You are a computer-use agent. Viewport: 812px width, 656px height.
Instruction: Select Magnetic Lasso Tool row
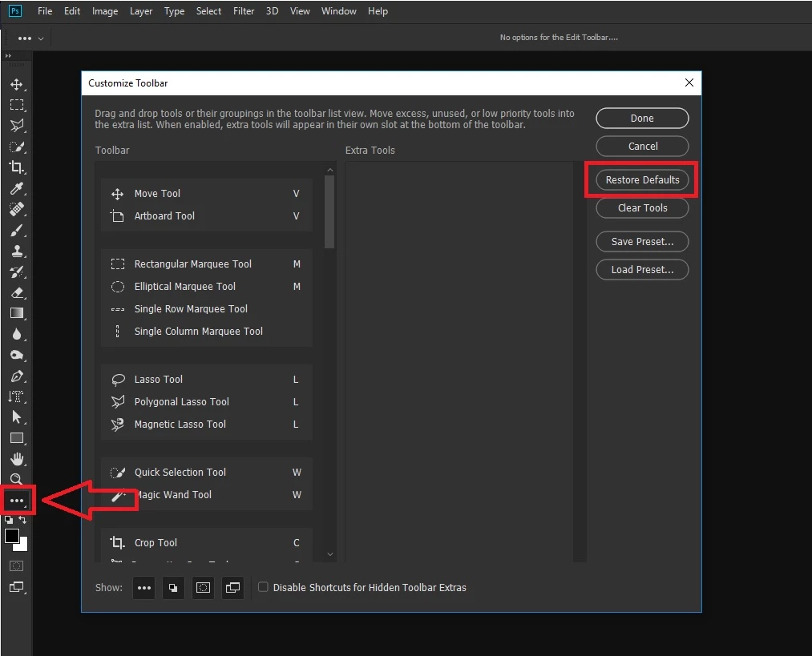pos(207,425)
